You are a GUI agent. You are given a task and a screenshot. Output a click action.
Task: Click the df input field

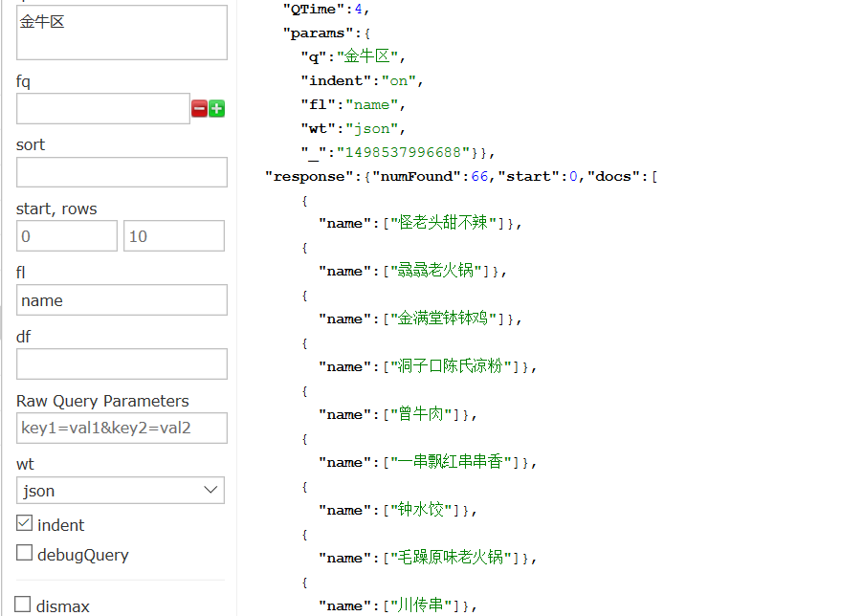click(x=122, y=364)
